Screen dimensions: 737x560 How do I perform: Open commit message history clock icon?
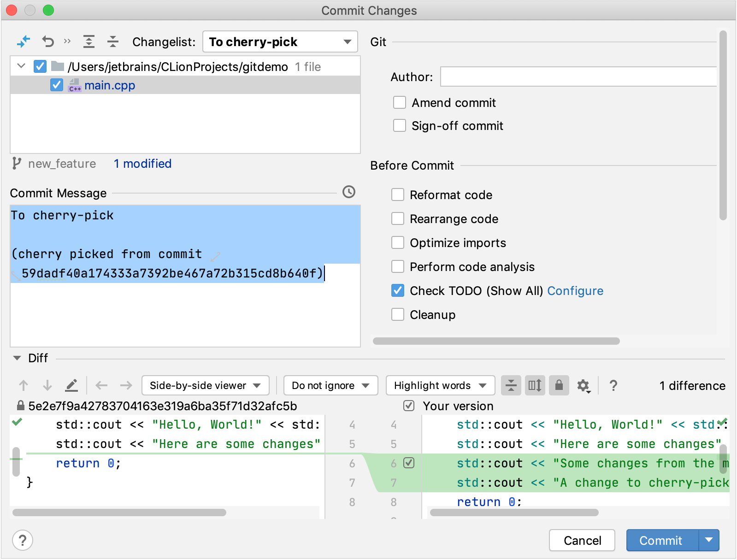click(349, 192)
